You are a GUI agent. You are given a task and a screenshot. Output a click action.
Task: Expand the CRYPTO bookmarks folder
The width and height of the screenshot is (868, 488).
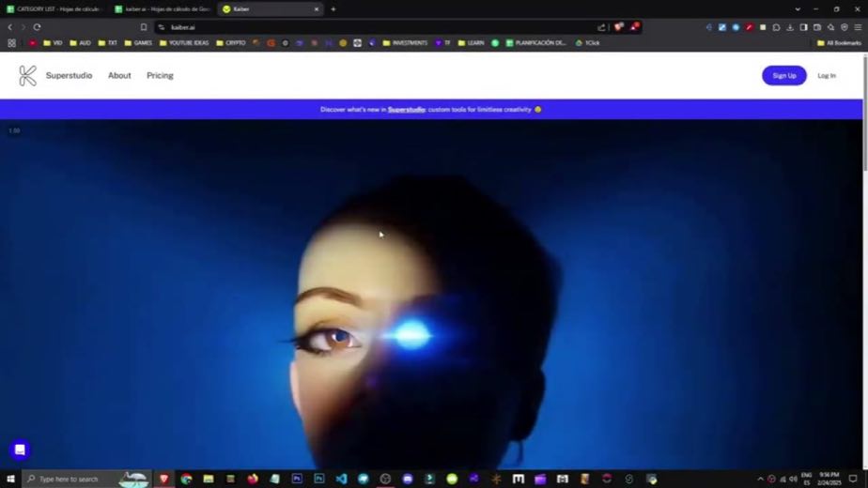pos(231,43)
